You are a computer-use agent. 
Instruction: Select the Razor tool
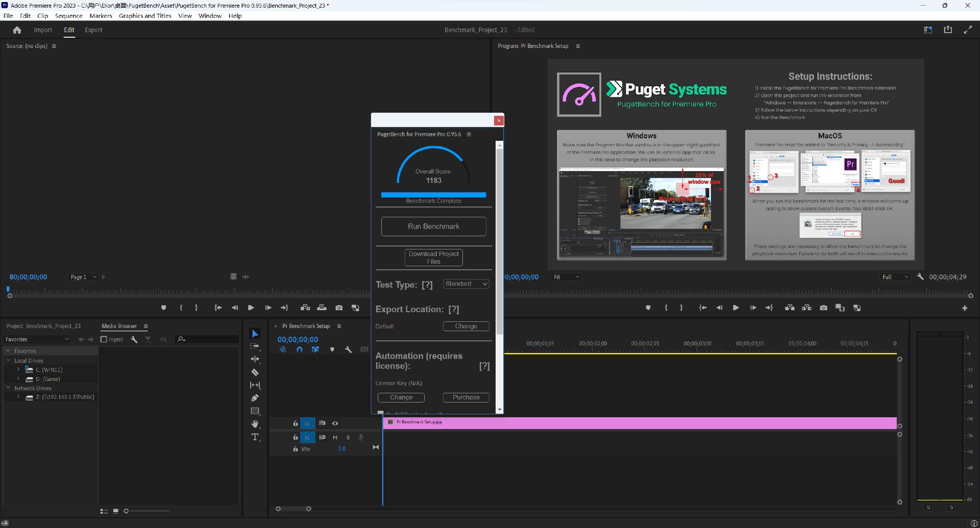[255, 372]
